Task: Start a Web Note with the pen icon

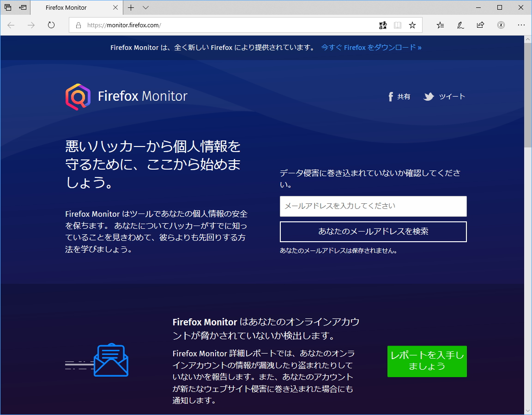Action: pyautogui.click(x=460, y=25)
